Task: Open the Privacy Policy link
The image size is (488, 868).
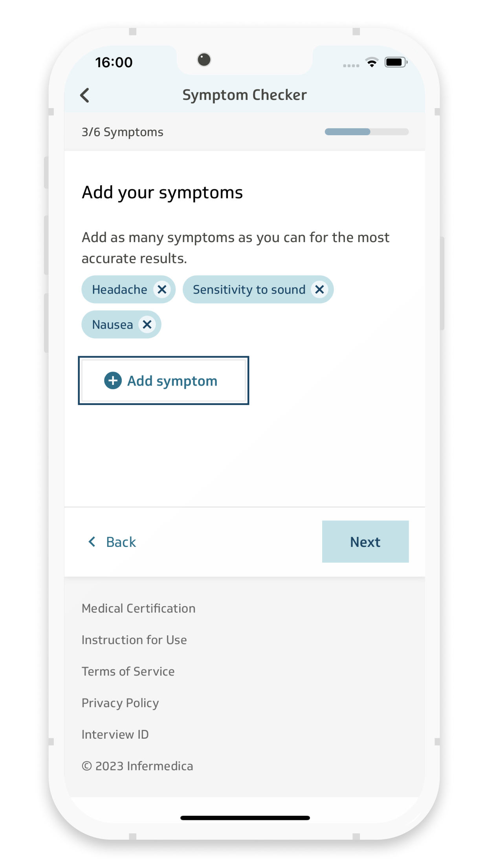Action: coord(120,703)
